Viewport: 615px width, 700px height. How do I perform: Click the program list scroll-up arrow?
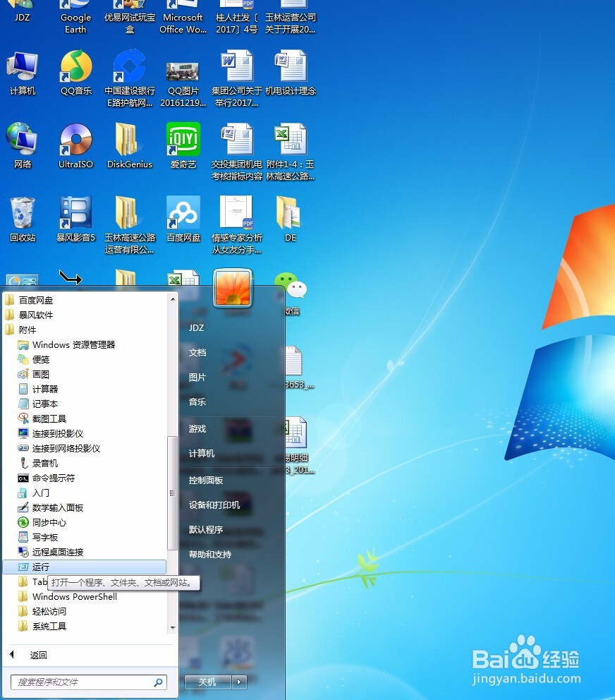pos(173,298)
